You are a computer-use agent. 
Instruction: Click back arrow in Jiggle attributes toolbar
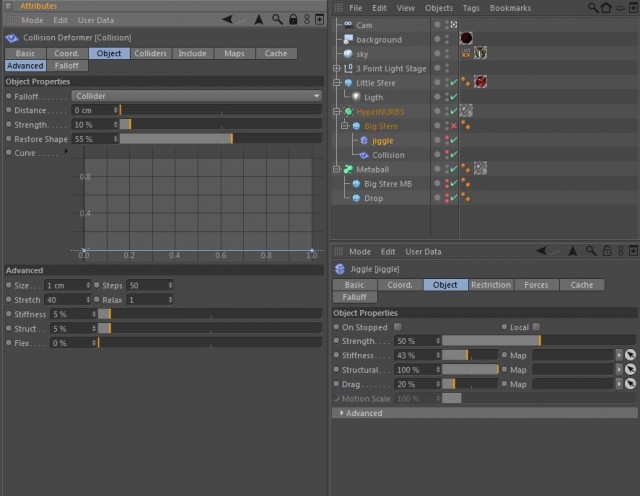tap(542, 251)
